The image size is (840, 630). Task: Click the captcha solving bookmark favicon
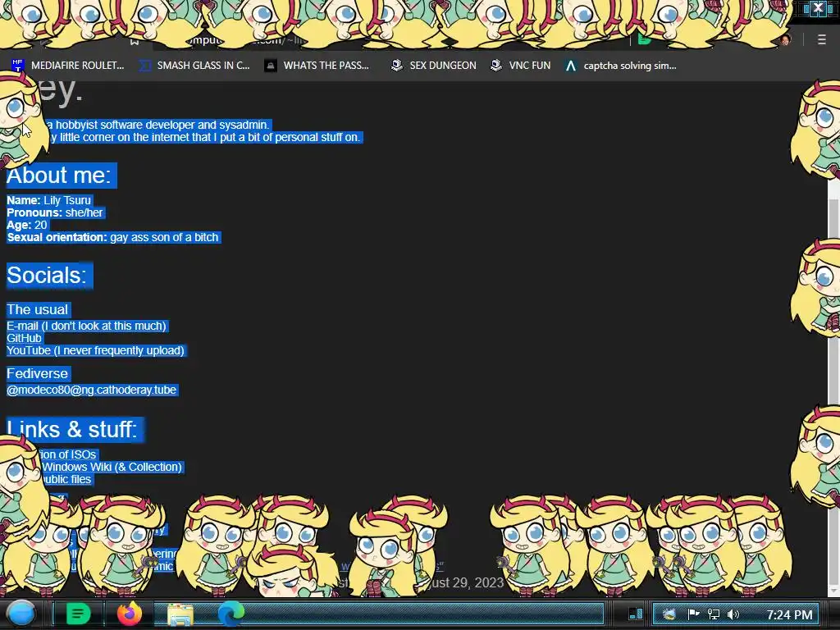click(571, 66)
